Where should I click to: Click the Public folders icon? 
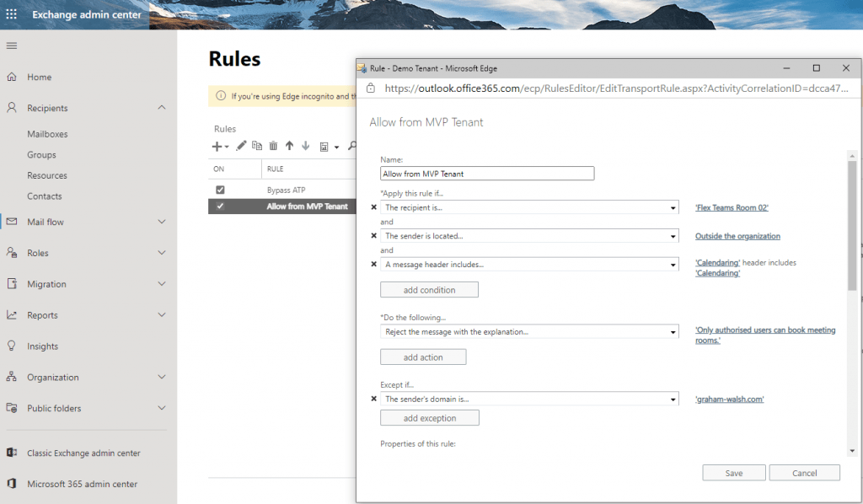(12, 408)
